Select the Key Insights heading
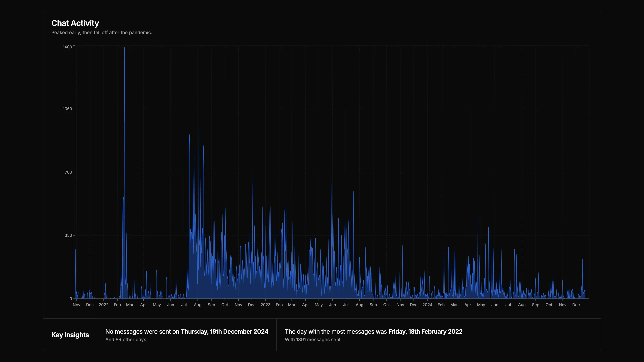644x362 pixels. (x=70, y=335)
